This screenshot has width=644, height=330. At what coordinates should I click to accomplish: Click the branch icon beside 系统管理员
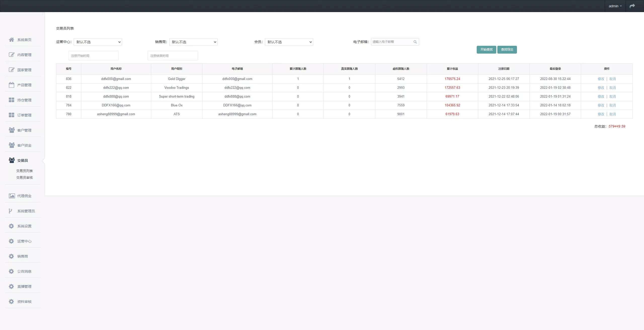pos(10,211)
